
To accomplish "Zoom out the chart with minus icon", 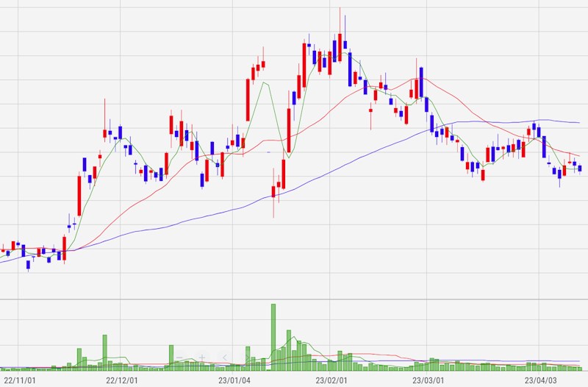I will [x=179, y=358].
